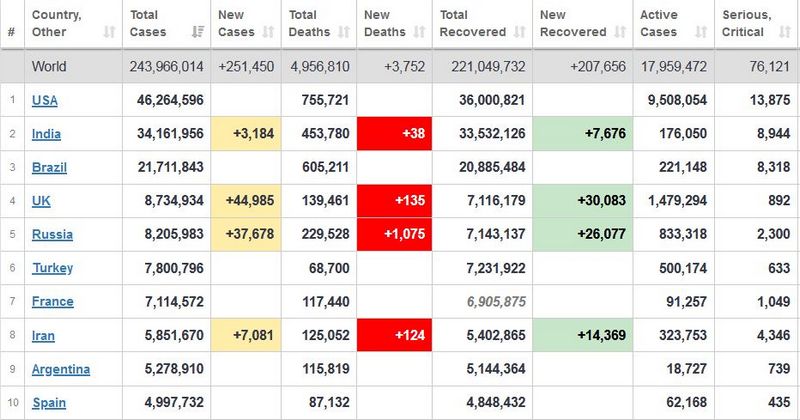
Task: Select France active cases 91,257
Action: [x=686, y=302]
